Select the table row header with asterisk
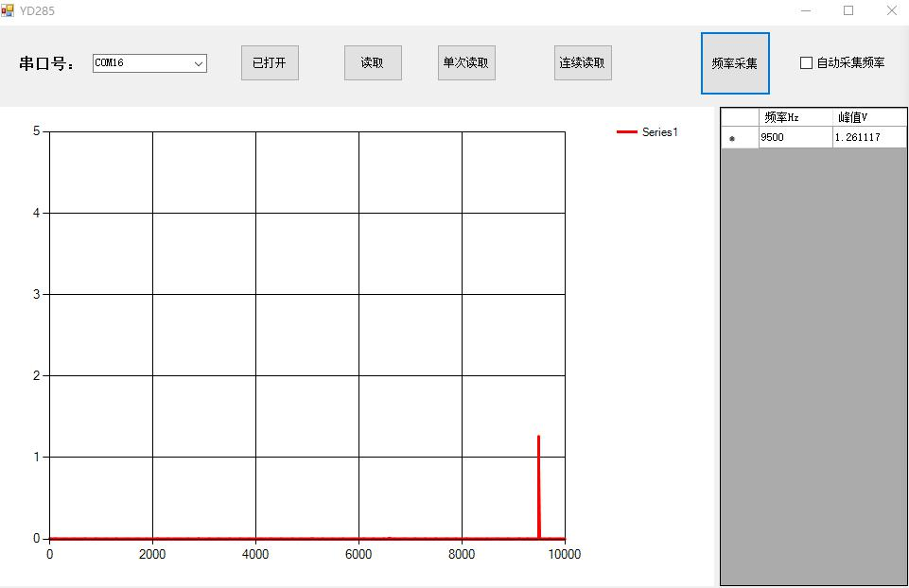This screenshot has width=909, height=588. coord(740,137)
